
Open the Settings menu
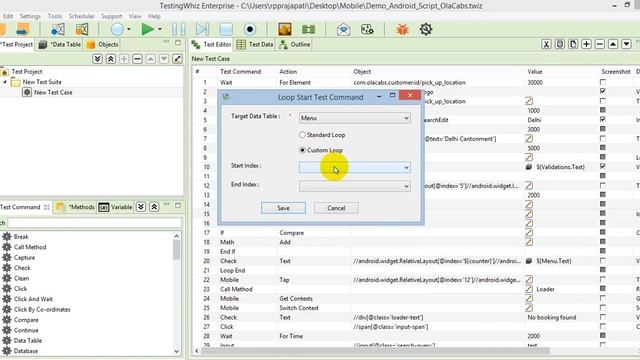tap(30, 16)
